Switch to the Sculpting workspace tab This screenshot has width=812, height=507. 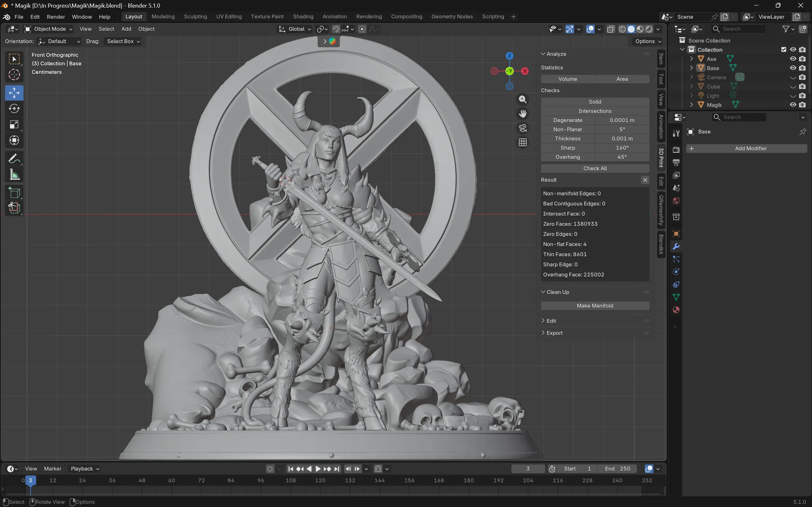[195, 17]
